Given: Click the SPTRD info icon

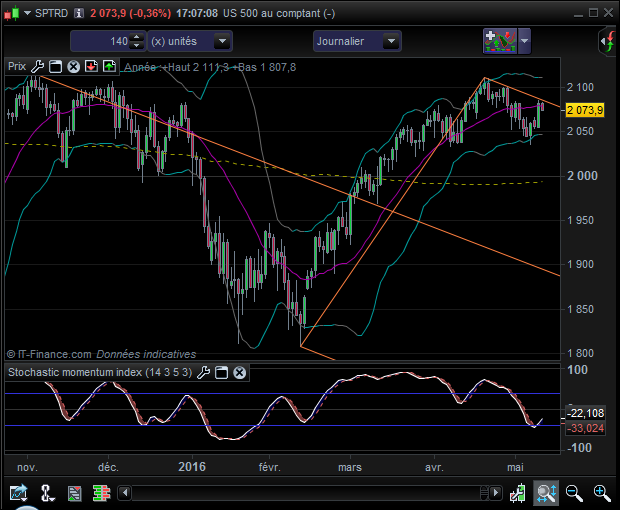Looking at the screenshot, I should pyautogui.click(x=79, y=13).
